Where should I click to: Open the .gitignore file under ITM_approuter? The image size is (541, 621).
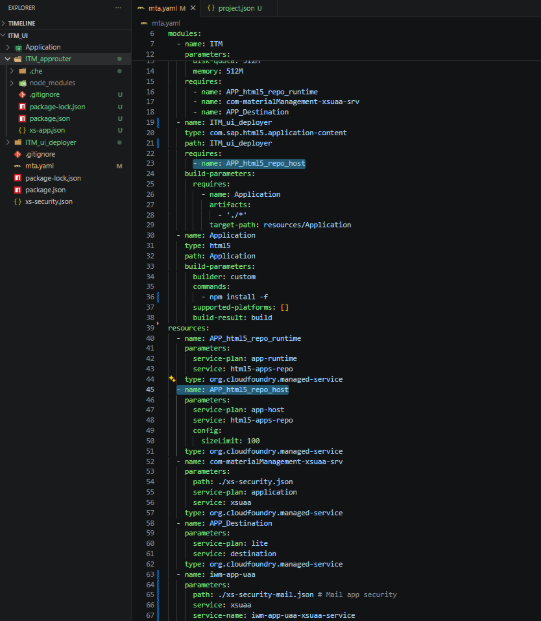[44, 95]
